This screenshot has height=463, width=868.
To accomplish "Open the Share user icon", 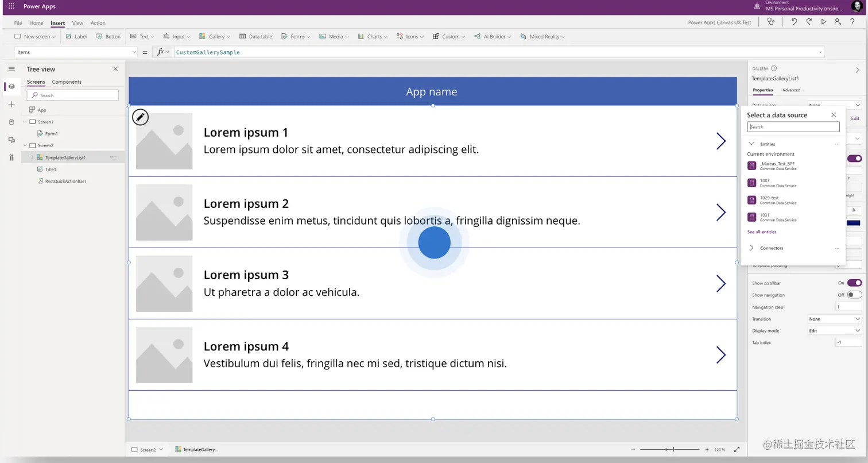I will [x=838, y=22].
